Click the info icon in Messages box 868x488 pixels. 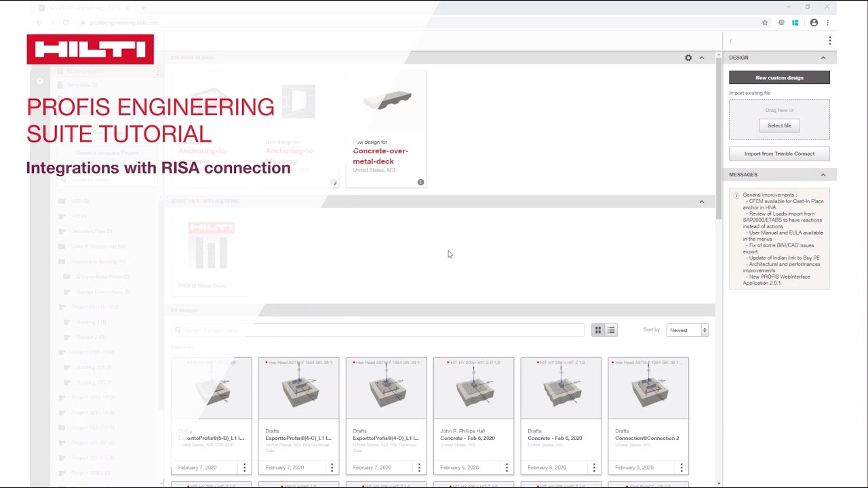pos(736,195)
